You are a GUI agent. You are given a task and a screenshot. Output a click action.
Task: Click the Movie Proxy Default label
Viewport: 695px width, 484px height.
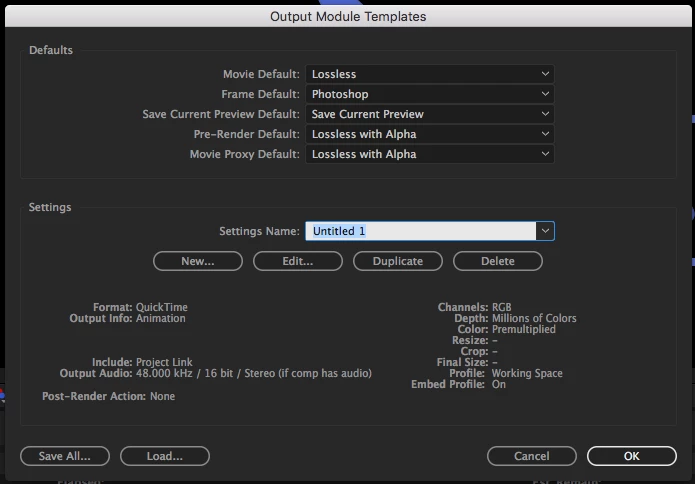(245, 154)
